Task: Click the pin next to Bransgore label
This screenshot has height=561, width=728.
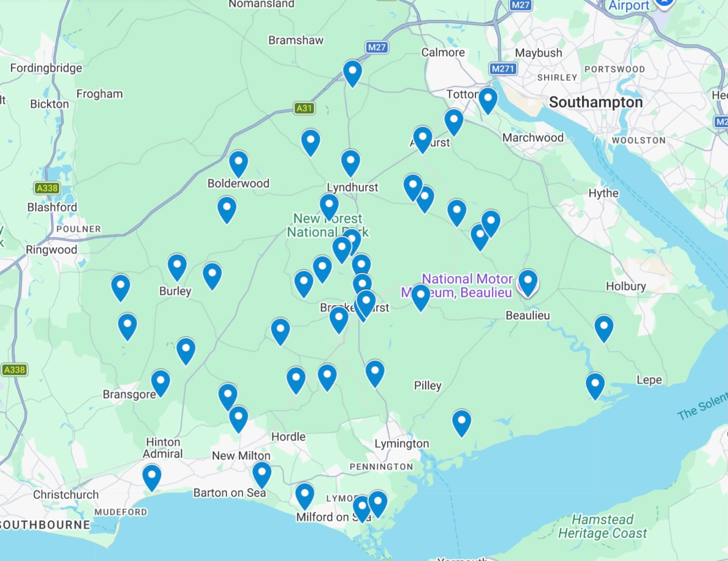Action: [x=161, y=383]
